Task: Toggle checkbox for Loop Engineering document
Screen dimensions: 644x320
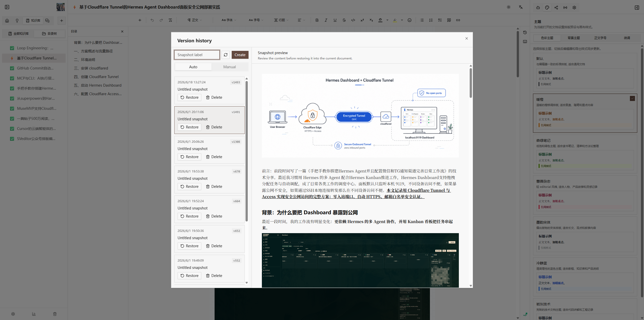Action: (x=12, y=48)
